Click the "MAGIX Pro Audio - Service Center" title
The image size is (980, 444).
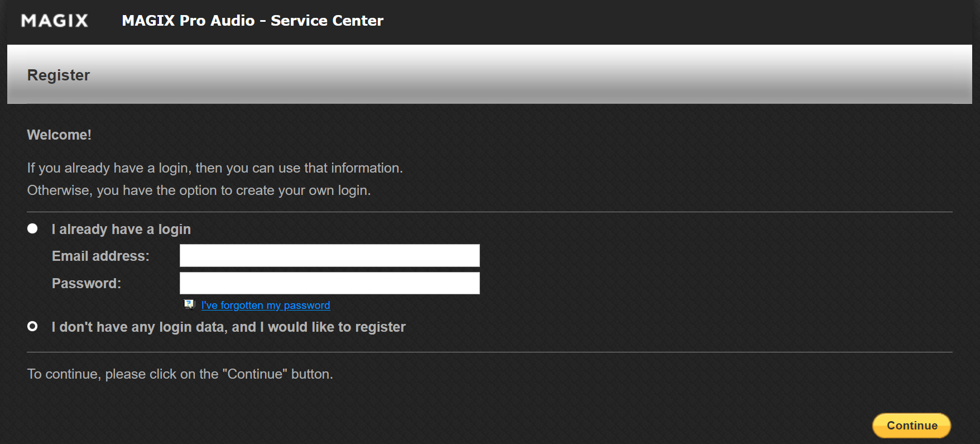(253, 21)
